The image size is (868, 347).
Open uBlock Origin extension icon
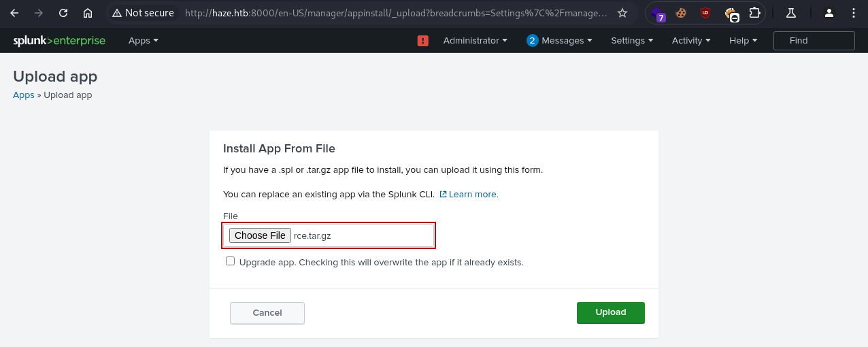[x=705, y=13]
